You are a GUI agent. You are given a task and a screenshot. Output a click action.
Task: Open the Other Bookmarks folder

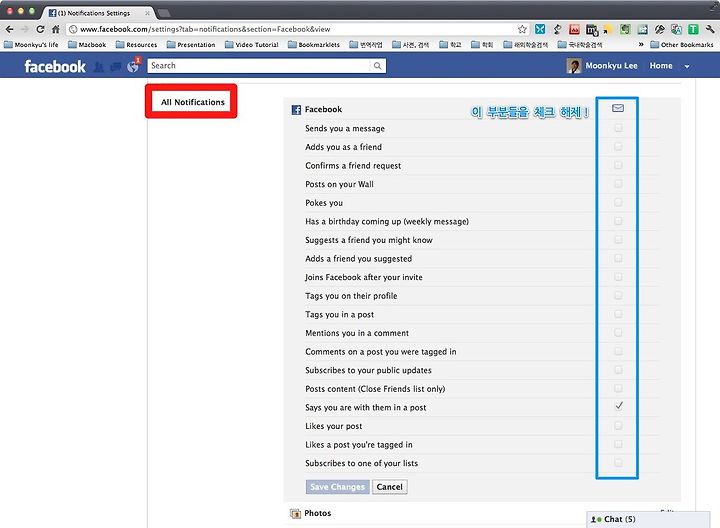(x=682, y=45)
